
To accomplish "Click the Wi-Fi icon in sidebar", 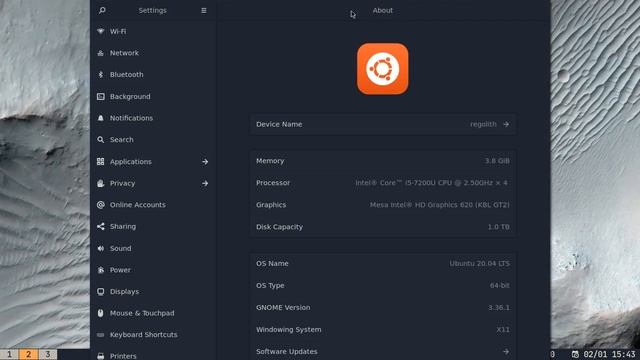I will click(x=100, y=31).
